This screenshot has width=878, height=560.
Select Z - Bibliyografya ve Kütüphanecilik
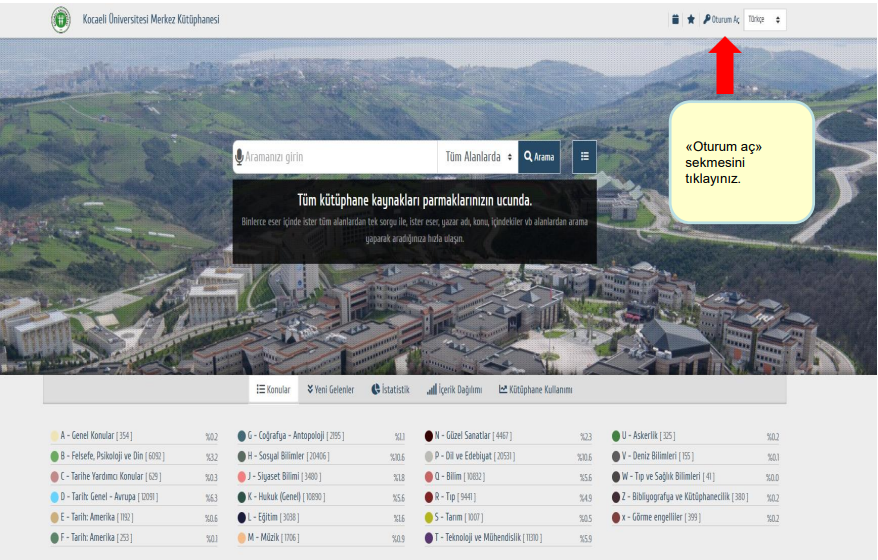click(x=685, y=496)
